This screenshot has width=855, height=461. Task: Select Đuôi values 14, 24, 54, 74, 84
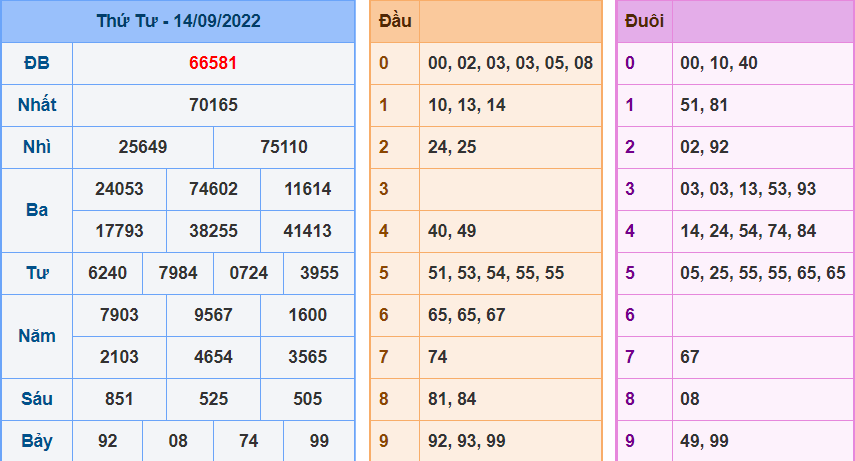[748, 231]
